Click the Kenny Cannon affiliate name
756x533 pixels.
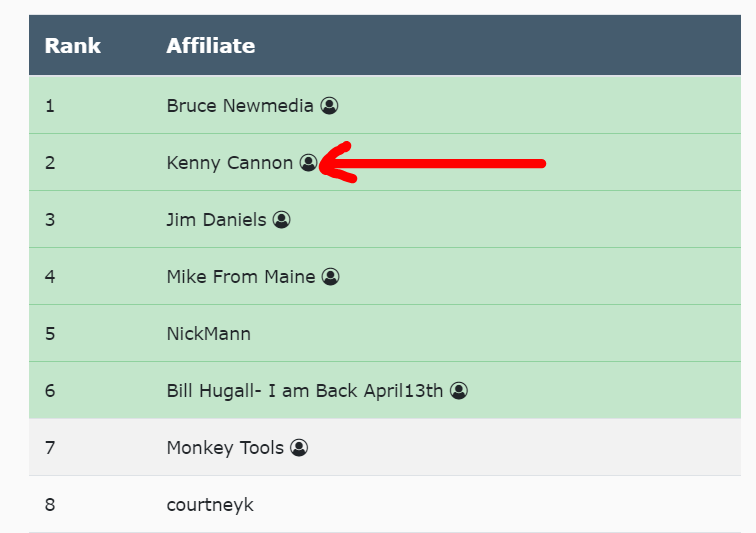click(230, 162)
